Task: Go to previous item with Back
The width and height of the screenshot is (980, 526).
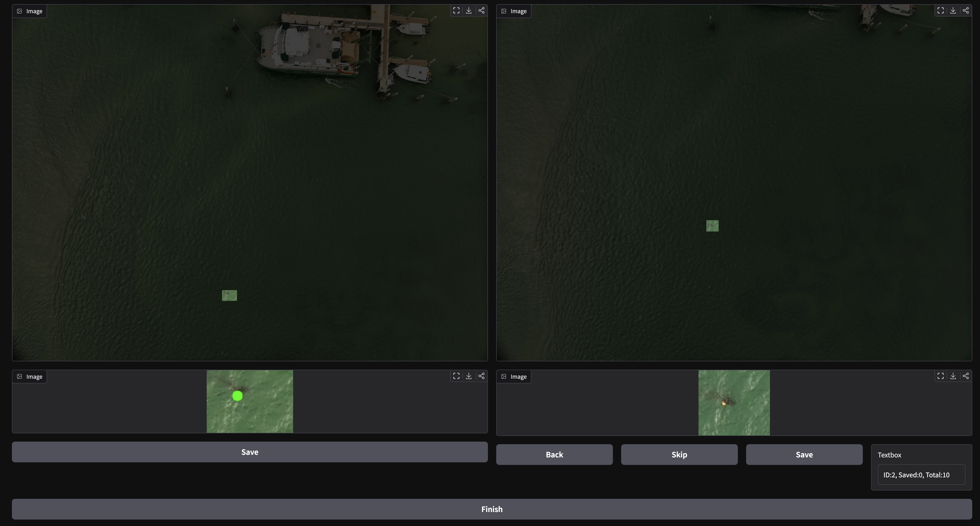Action: pyautogui.click(x=554, y=455)
